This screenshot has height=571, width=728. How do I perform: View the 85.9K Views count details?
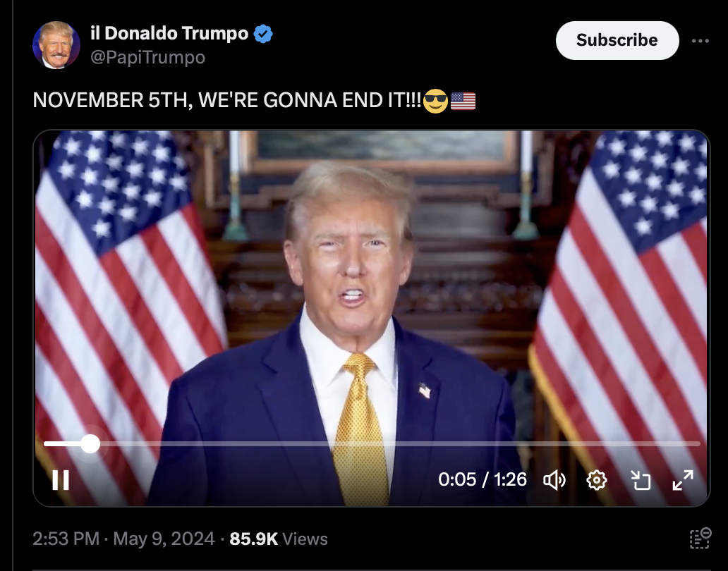(x=279, y=539)
